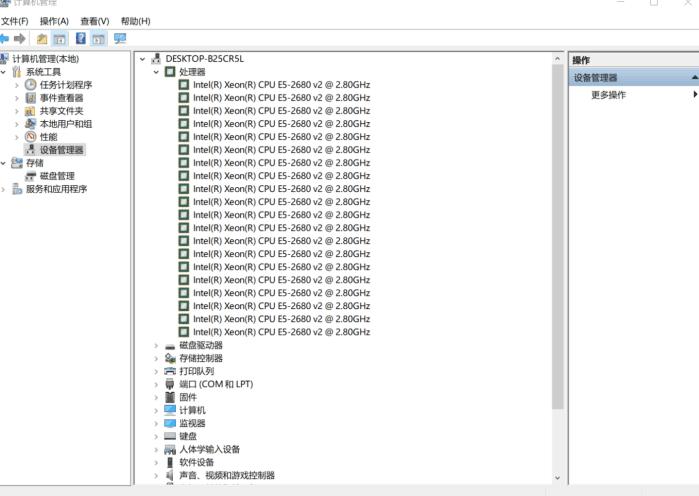The width and height of the screenshot is (699, 496).
Task: Click the 键盘 keyboard icon
Action: (170, 436)
